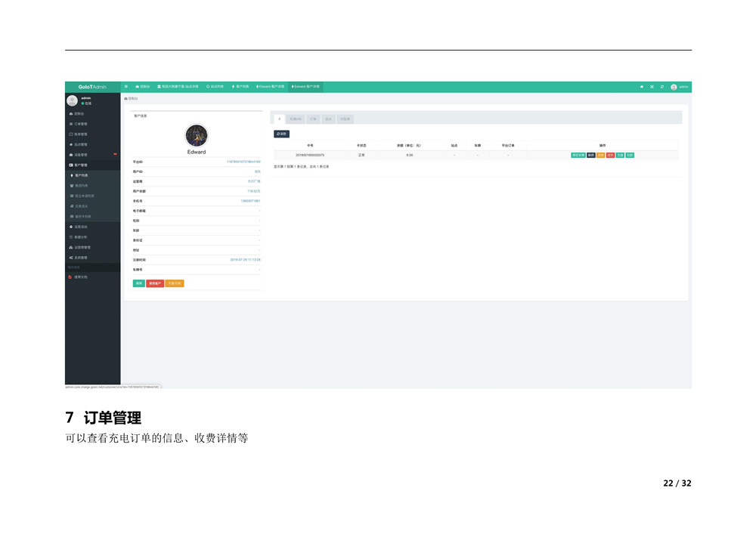Click the dark 刷新 refresh button
The image size is (756, 534).
coord(281,134)
